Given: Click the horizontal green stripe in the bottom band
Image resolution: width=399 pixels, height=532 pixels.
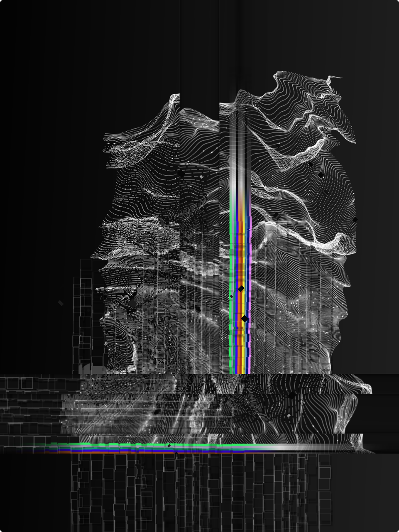Looking at the screenshot, I should coord(125,444).
